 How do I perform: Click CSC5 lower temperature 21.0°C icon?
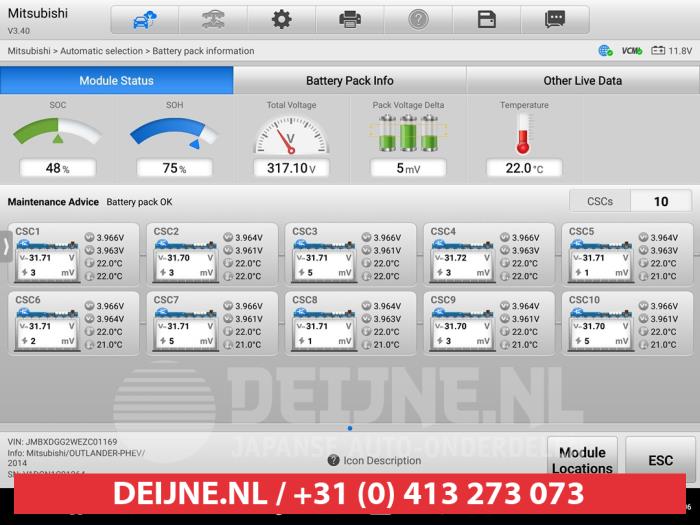coord(643,276)
